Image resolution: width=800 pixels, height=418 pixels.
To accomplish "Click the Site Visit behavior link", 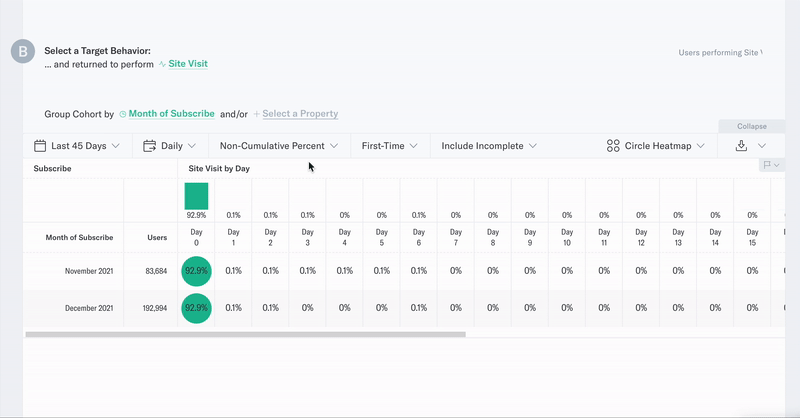I will pos(188,64).
